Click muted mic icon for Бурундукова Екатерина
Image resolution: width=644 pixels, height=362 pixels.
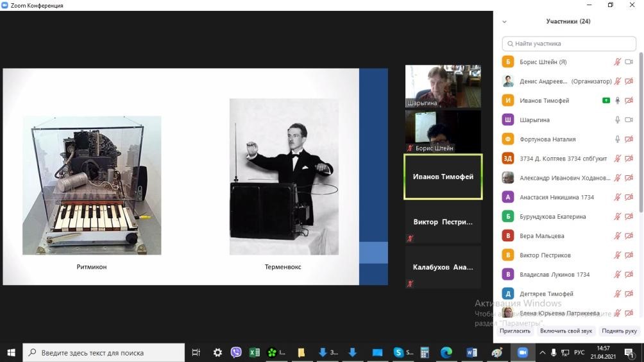(617, 216)
